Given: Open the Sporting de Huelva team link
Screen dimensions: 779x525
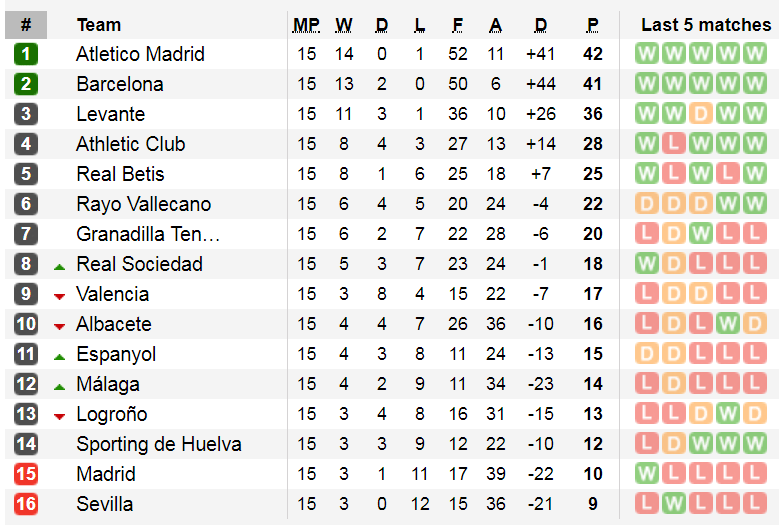Looking at the screenshot, I should tap(159, 444).
